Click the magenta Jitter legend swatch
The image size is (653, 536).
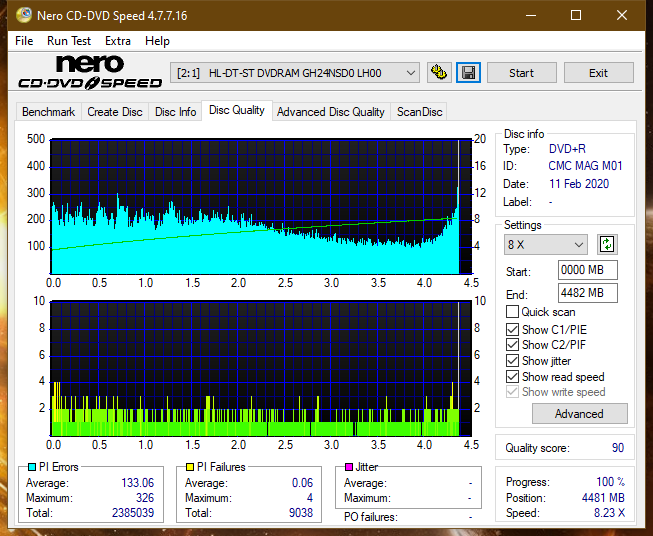[349, 467]
